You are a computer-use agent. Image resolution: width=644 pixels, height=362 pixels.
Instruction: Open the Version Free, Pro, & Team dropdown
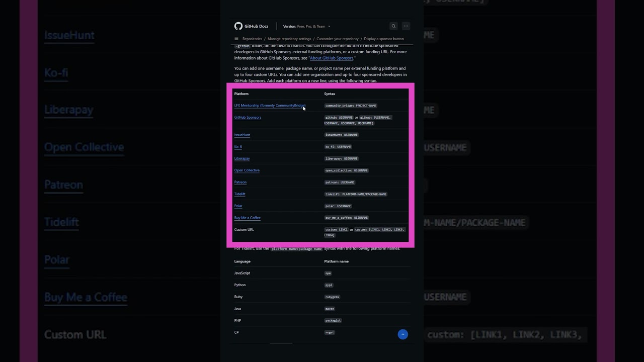tap(307, 26)
